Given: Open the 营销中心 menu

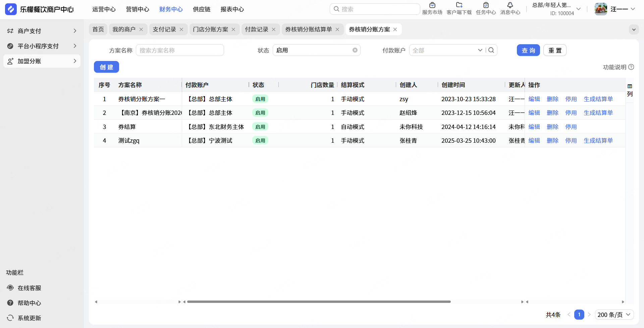Looking at the screenshot, I should click(x=138, y=9).
